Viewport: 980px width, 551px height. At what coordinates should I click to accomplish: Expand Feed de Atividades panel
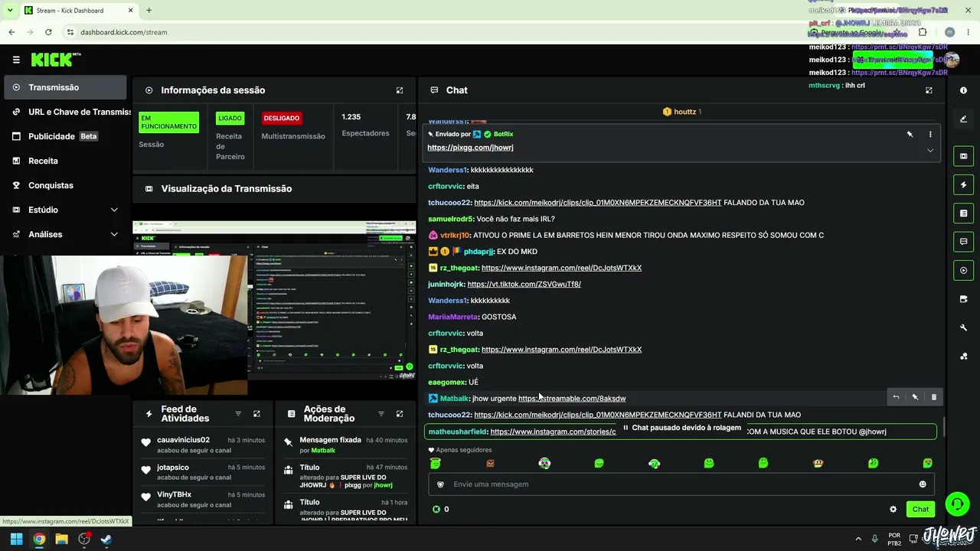(x=256, y=414)
